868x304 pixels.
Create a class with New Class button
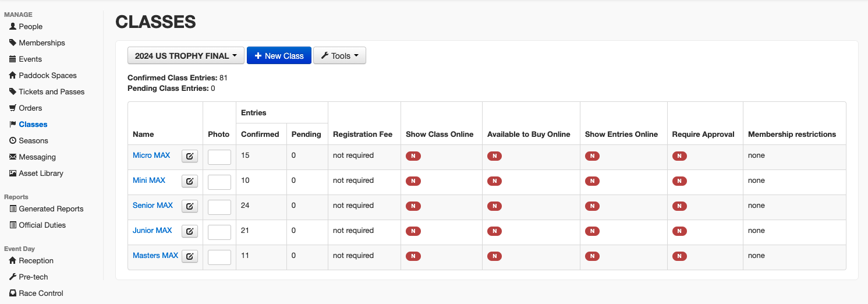[x=279, y=56]
